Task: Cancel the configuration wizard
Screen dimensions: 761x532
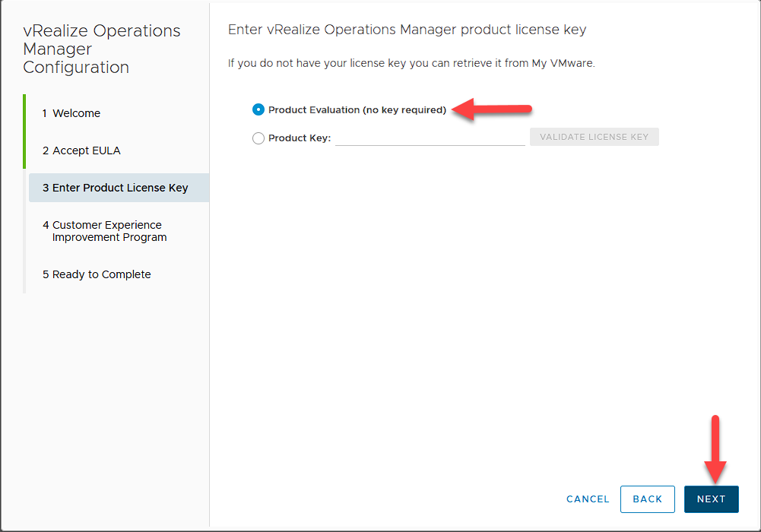Action: click(588, 499)
